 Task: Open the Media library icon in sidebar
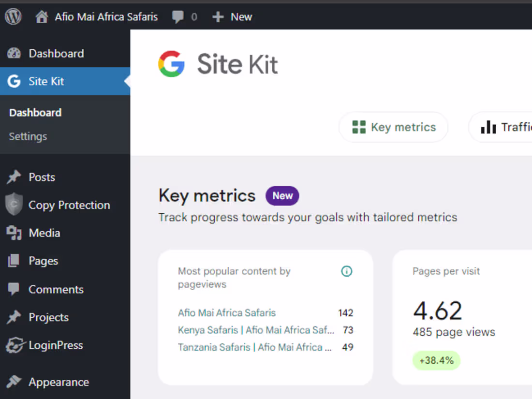click(15, 233)
